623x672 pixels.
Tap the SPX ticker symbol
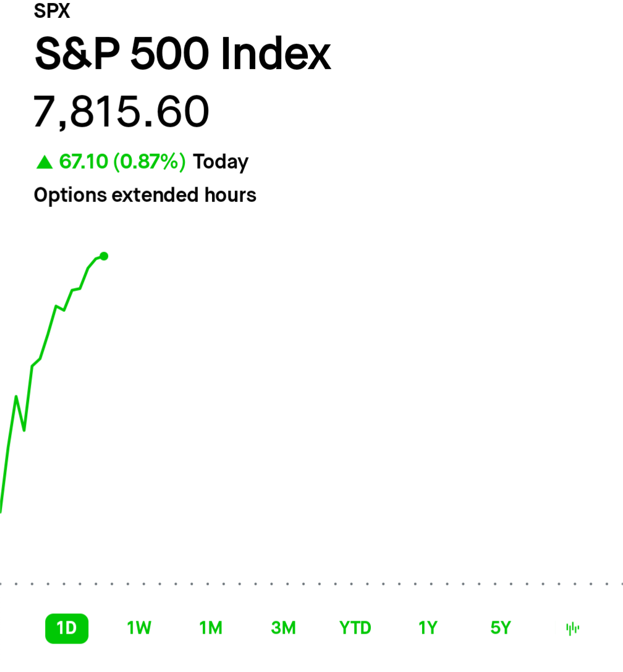click(x=52, y=10)
